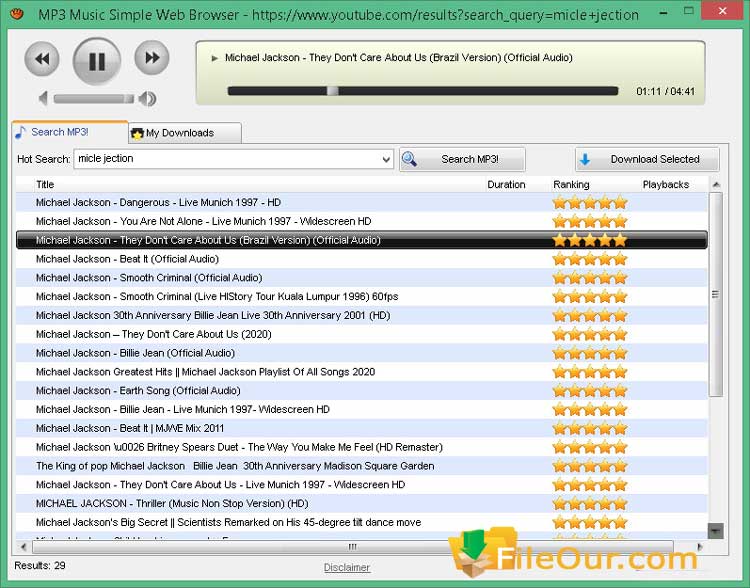Select highlighted 'They Don't Care About Us (Brazil Version)' row
Screen dimensions: 750x588
click(x=362, y=240)
